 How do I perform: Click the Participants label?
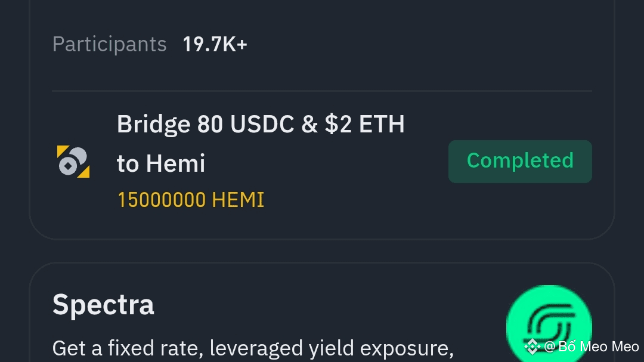[x=109, y=44]
